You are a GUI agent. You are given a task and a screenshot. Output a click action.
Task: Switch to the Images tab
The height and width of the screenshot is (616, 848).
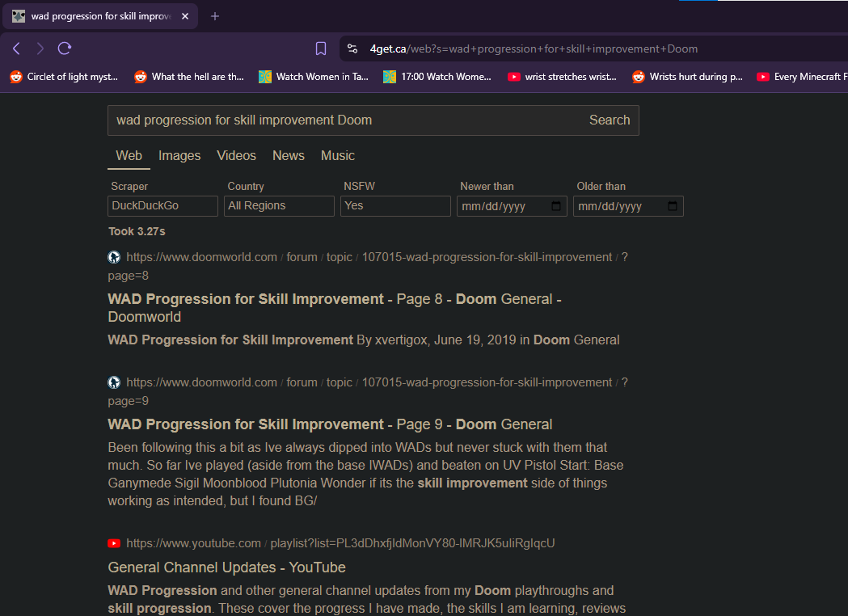(x=179, y=156)
